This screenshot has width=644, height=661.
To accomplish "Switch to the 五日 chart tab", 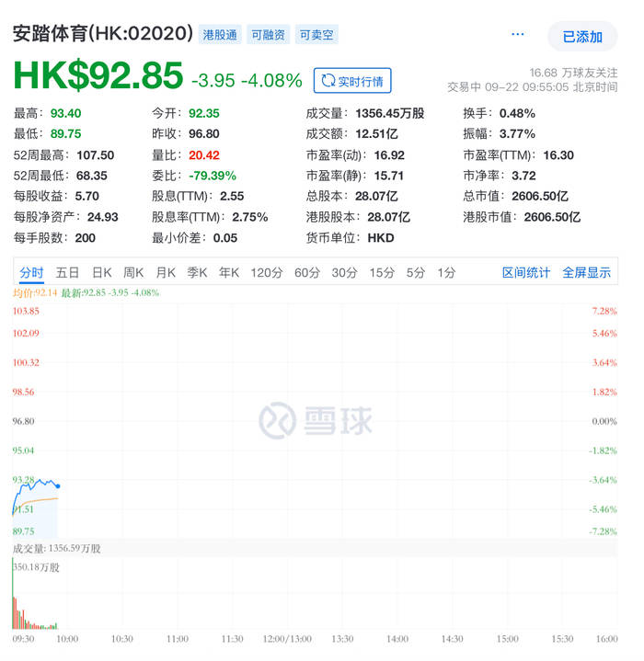I will pyautogui.click(x=67, y=272).
